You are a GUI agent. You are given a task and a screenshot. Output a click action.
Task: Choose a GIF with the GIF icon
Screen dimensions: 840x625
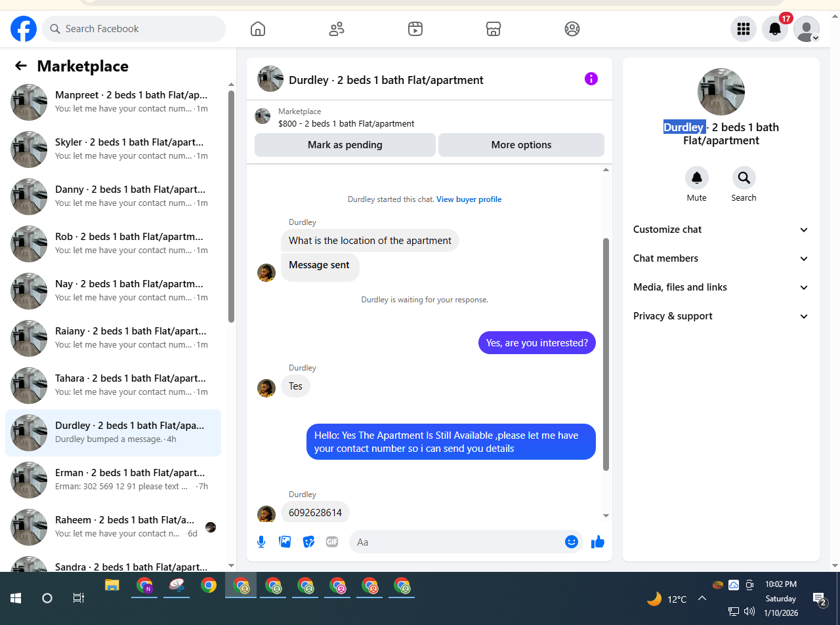(332, 542)
